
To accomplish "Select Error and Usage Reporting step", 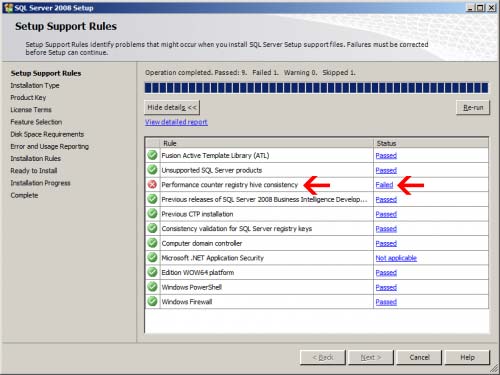I will (x=49, y=146).
